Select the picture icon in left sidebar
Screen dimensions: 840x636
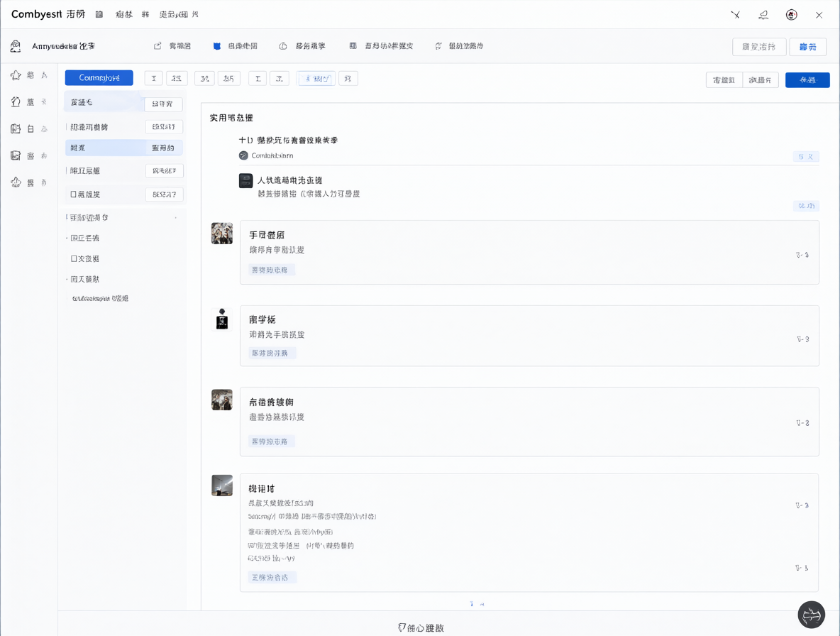tap(16, 155)
